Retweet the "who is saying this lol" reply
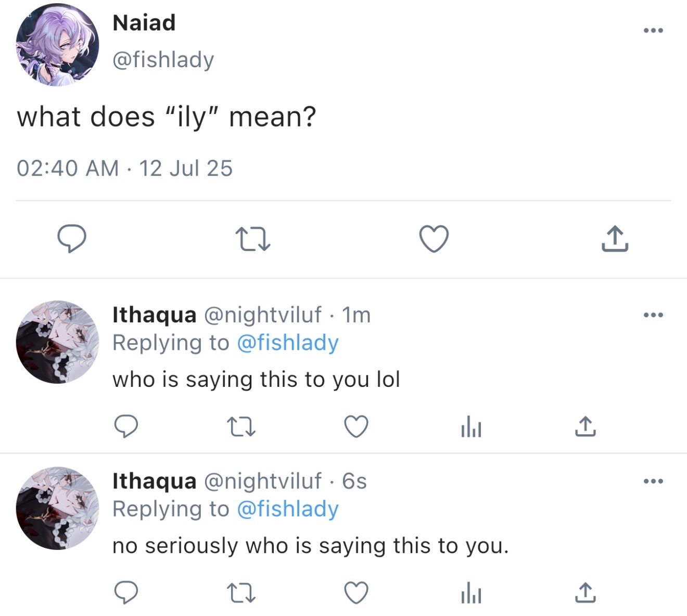The height and width of the screenshot is (616, 687). point(241,426)
